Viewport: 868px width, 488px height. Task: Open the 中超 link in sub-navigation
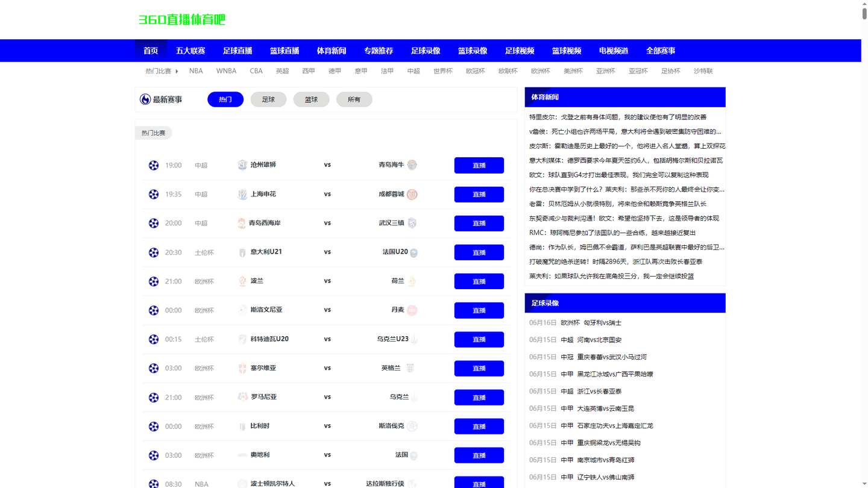click(414, 71)
